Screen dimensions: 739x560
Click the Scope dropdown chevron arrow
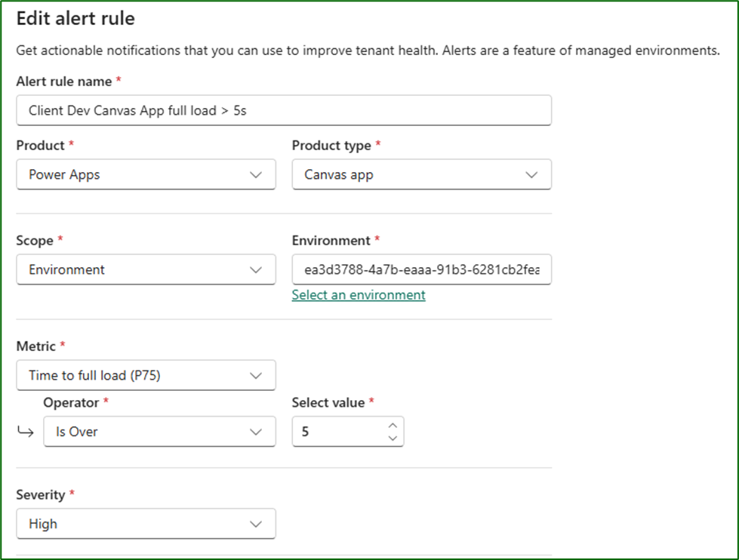pyautogui.click(x=256, y=269)
